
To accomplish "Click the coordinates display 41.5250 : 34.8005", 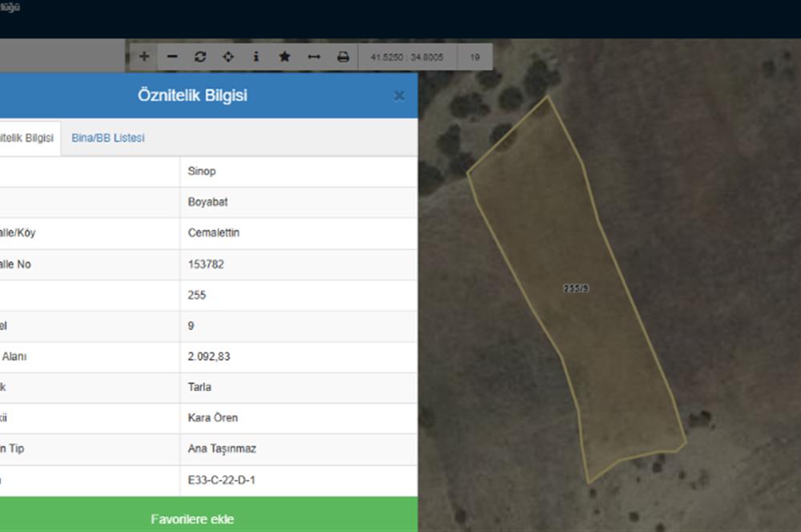I will (x=407, y=57).
